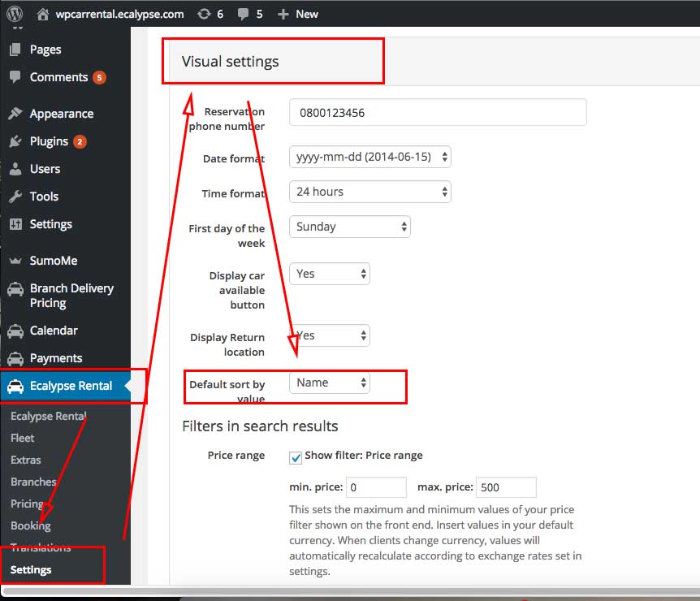Click the SumoMe crown icon
This screenshot has height=601, width=700.
[15, 261]
